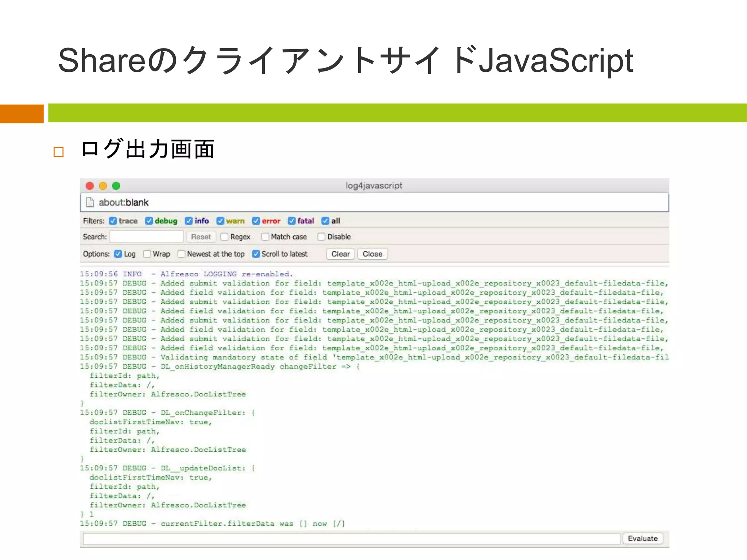Toggle the all filter checkbox
747x560 pixels.
click(x=325, y=221)
